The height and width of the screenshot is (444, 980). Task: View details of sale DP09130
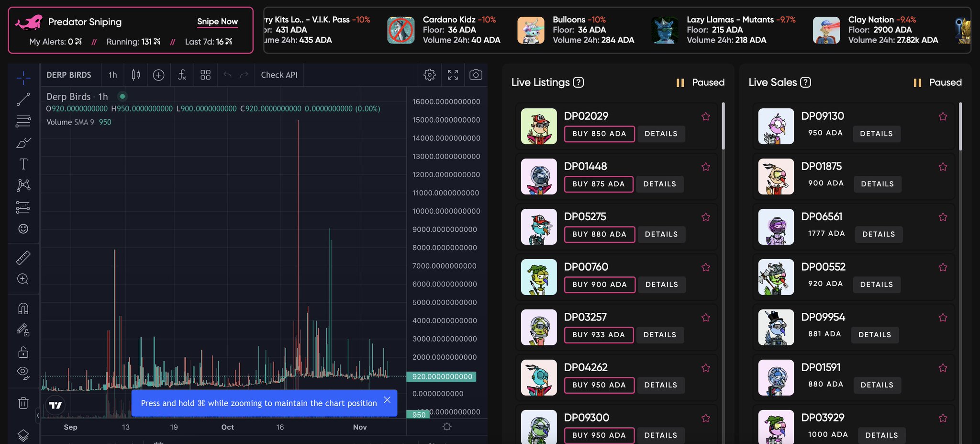click(x=877, y=134)
